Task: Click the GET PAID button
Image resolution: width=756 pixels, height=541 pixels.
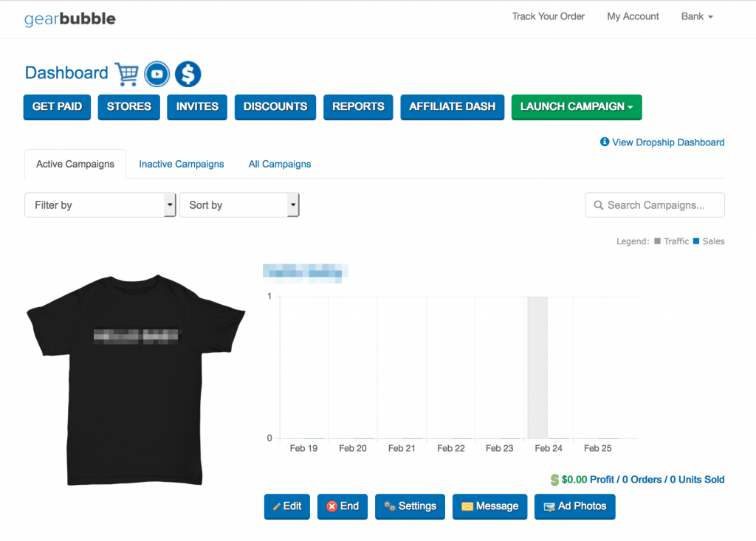Action: pyautogui.click(x=57, y=107)
